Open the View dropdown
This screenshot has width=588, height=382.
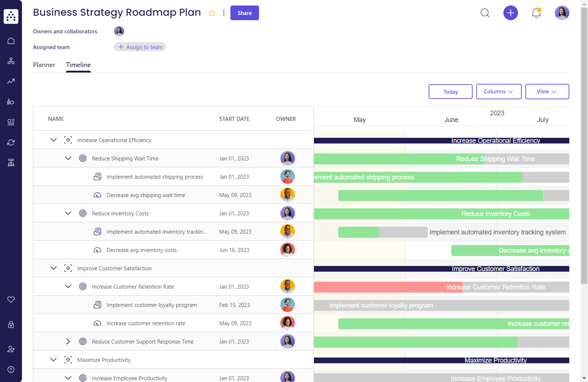coord(547,92)
